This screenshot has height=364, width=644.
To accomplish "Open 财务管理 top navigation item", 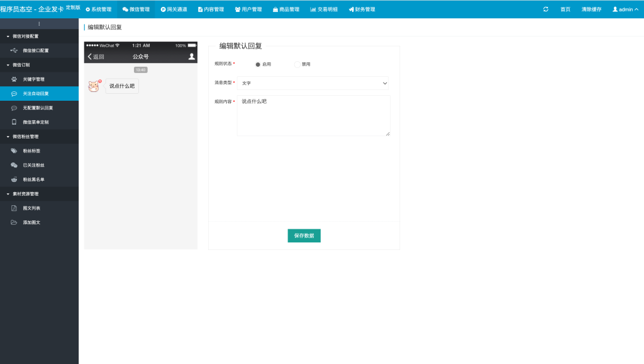I will (362, 9).
